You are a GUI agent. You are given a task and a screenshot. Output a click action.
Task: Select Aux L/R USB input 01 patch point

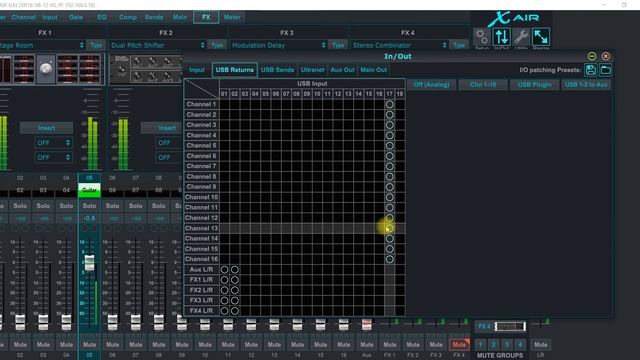point(224,269)
